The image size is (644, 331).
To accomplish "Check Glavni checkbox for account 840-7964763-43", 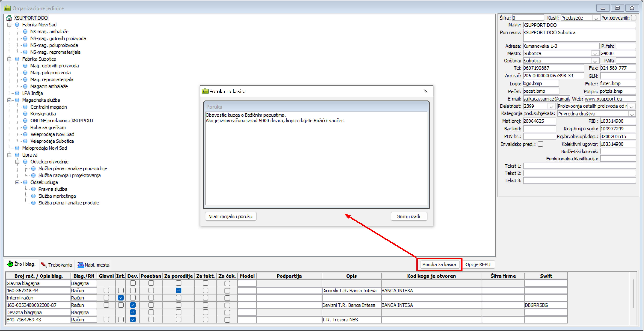I will click(x=106, y=320).
